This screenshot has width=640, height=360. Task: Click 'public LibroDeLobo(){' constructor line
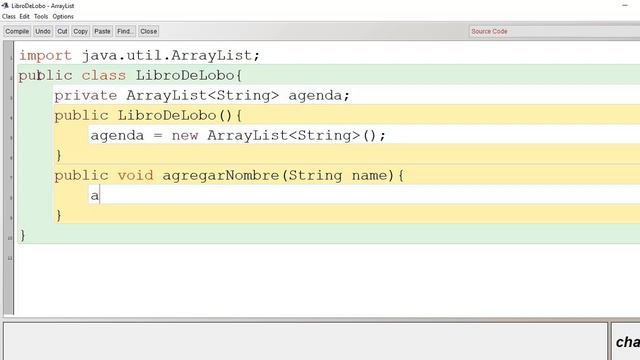148,116
